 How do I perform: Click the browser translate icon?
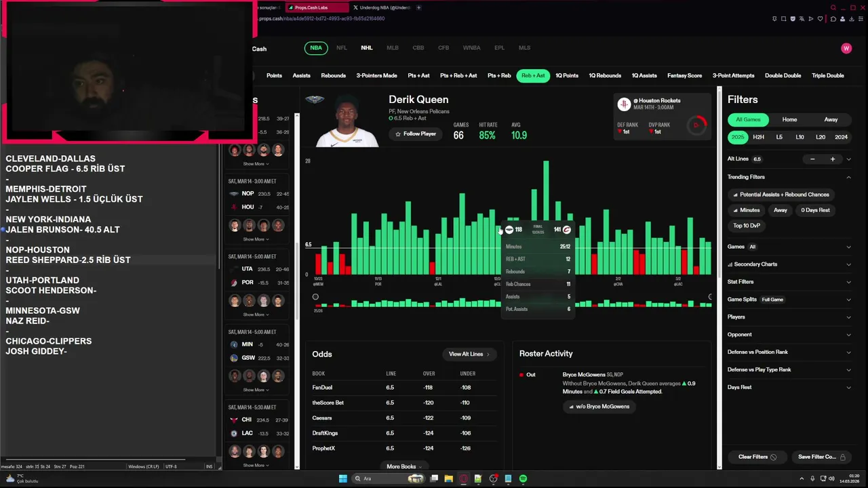(802, 19)
